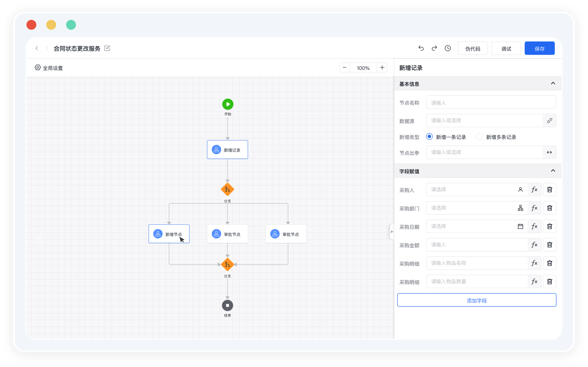588x367 pixels.
Task: Select 新增一条记录 radio option
Action: (429, 137)
